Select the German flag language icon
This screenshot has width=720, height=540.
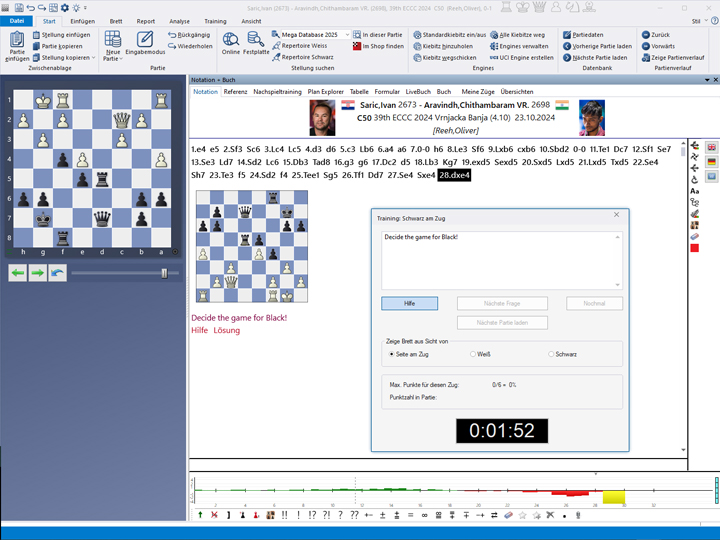(x=711, y=161)
